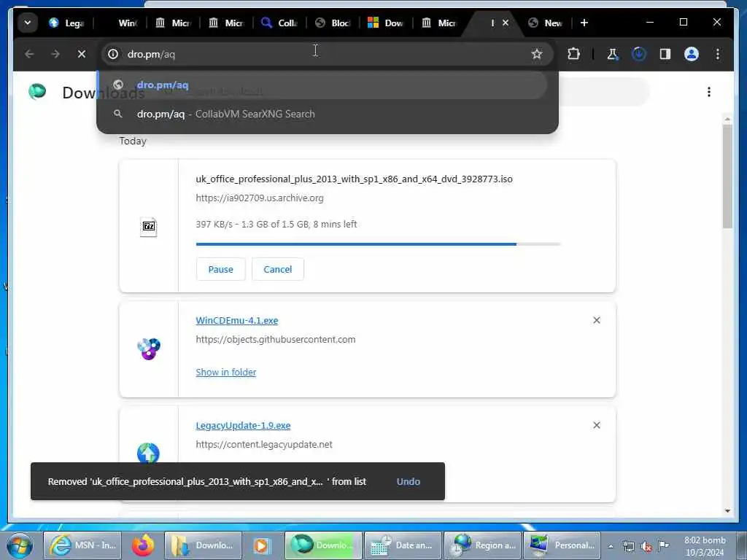Image resolution: width=747 pixels, height=560 pixels.
Task: Open Downloads folder taskbar item
Action: tap(203, 545)
